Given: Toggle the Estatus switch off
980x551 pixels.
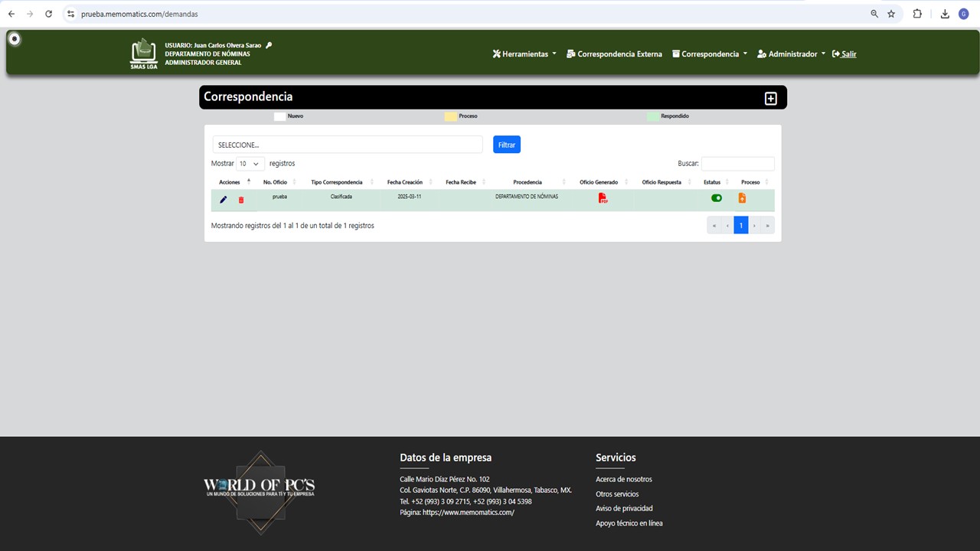Looking at the screenshot, I should click(717, 198).
